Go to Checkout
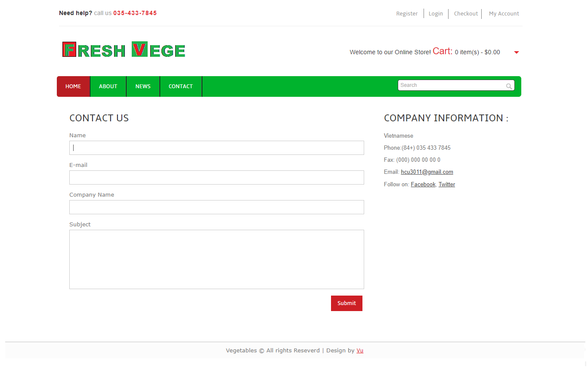Screen dimensions: 588x367 point(466,14)
